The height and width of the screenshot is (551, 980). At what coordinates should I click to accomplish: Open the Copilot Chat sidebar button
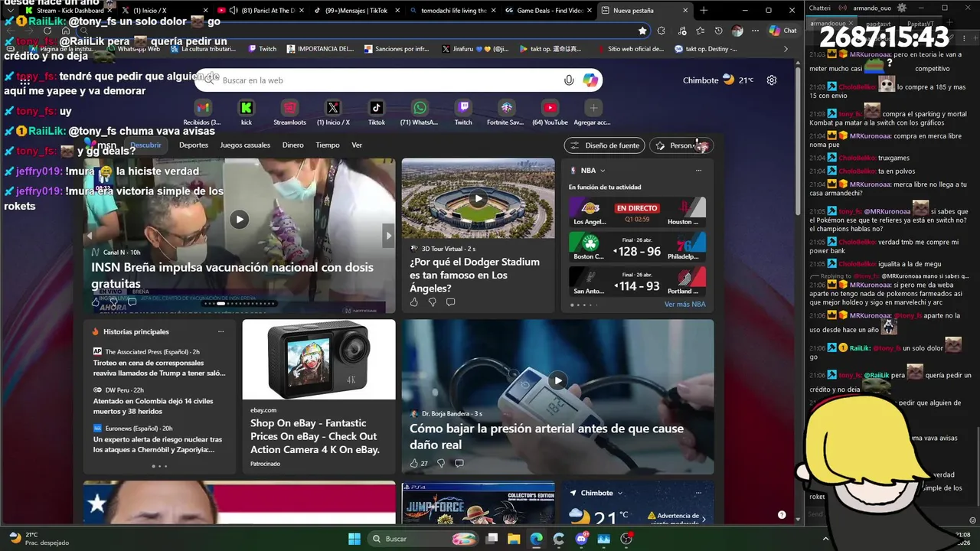[x=783, y=31]
